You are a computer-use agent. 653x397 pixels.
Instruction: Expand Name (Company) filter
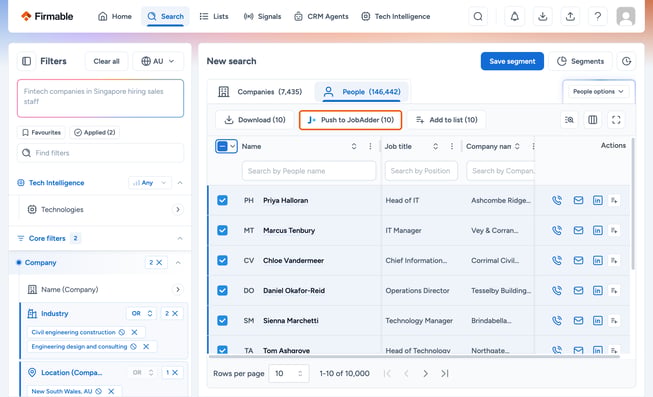pyautogui.click(x=178, y=290)
